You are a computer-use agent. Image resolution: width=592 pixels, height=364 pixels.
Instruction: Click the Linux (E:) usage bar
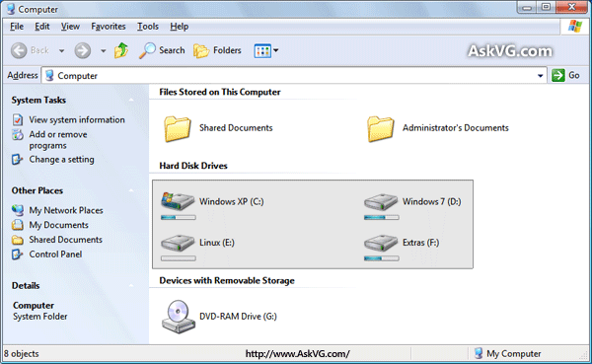pyautogui.click(x=179, y=258)
